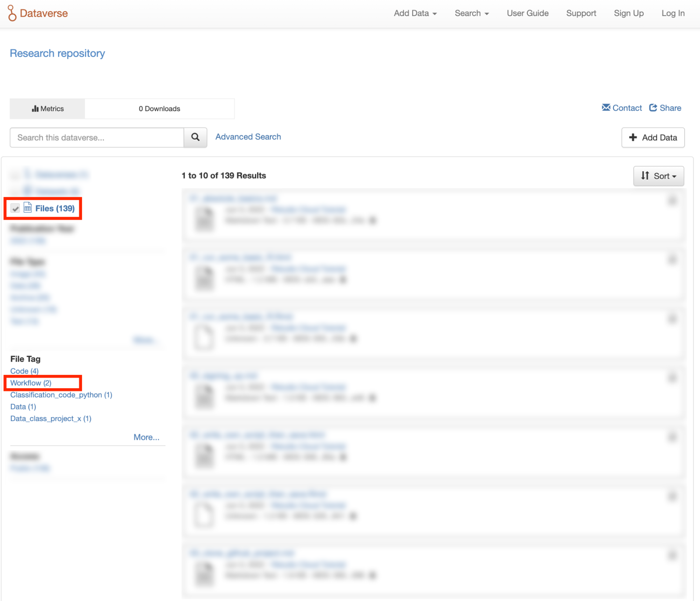The width and height of the screenshot is (700, 601).
Task: Click the Contact envelope icon
Action: (x=606, y=108)
